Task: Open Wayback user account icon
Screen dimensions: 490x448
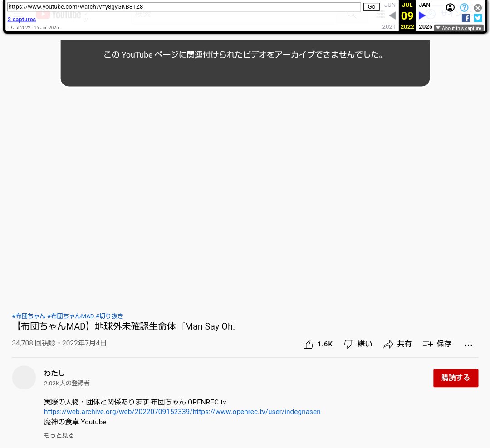Action: [450, 8]
